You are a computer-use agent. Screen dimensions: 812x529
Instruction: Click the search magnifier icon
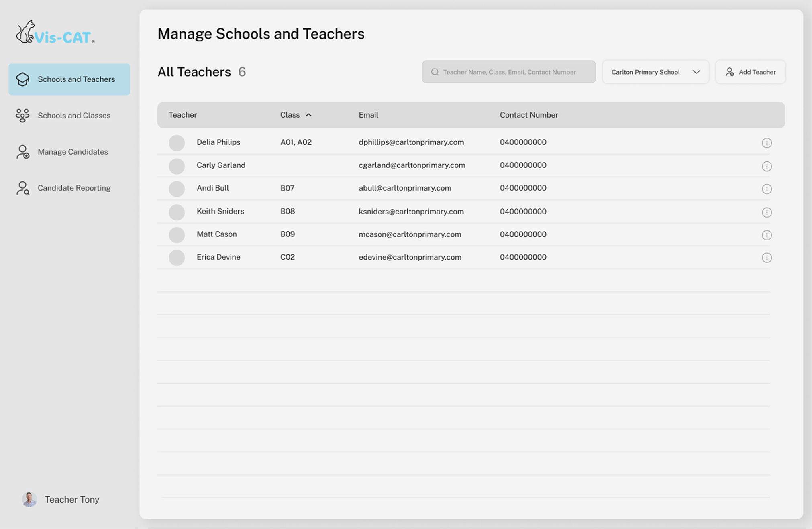(x=435, y=72)
